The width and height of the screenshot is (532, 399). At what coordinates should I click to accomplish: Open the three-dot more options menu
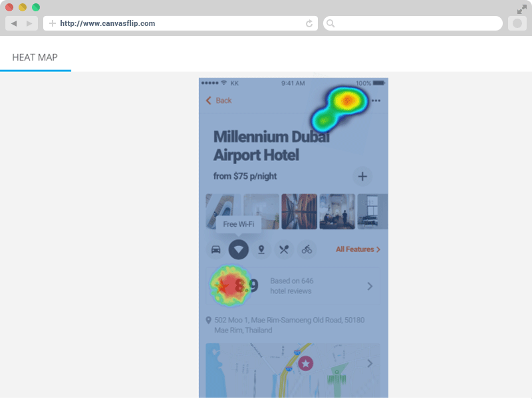376,100
